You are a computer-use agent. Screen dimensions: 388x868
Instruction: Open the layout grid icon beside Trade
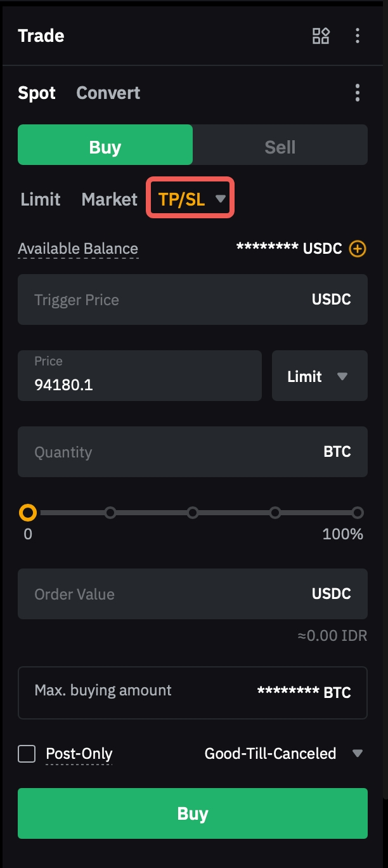point(321,36)
